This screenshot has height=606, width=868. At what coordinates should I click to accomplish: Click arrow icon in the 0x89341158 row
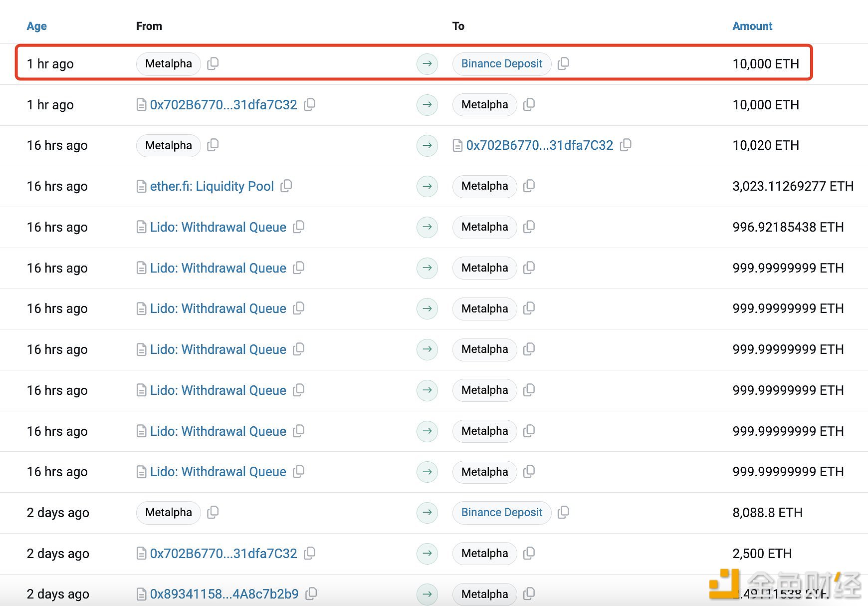click(427, 595)
